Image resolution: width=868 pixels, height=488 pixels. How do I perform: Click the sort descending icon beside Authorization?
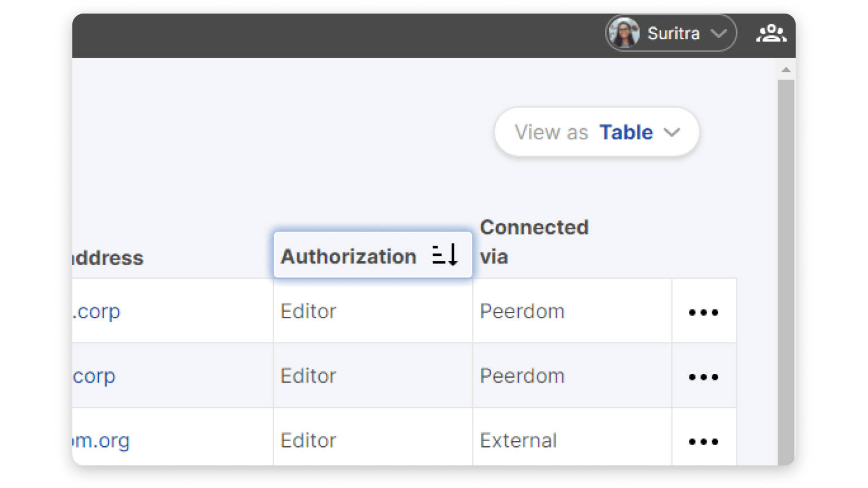[445, 255]
